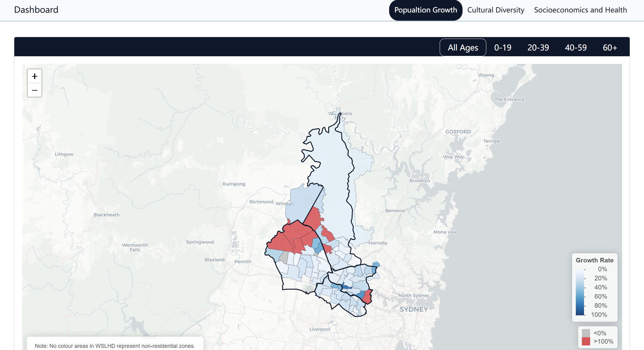Open Socioeconomics and Health tab
The width and height of the screenshot is (644, 350).
click(x=580, y=10)
